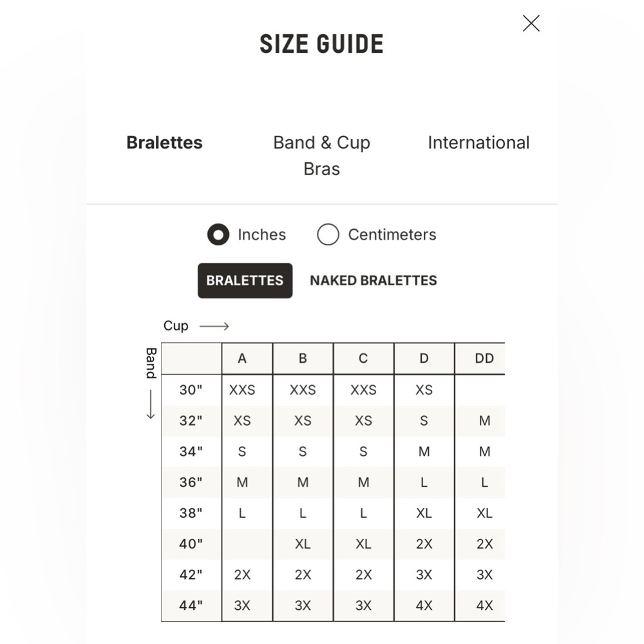Click the 38" band row label
The height and width of the screenshot is (644, 644).
(x=191, y=513)
